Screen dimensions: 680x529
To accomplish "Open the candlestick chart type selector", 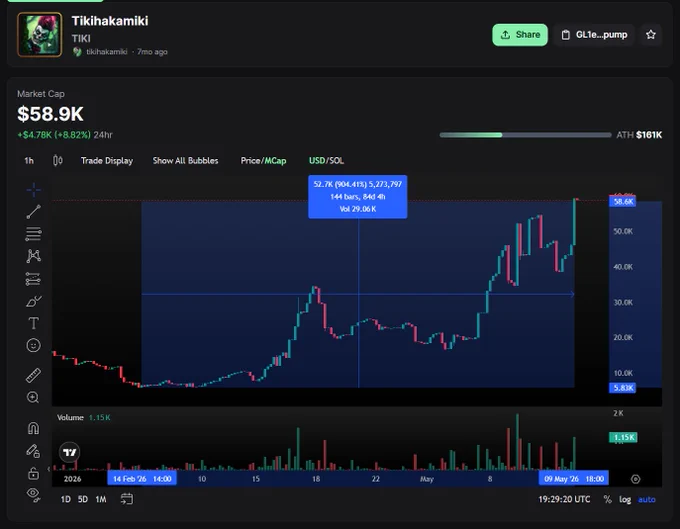I will pos(58,160).
